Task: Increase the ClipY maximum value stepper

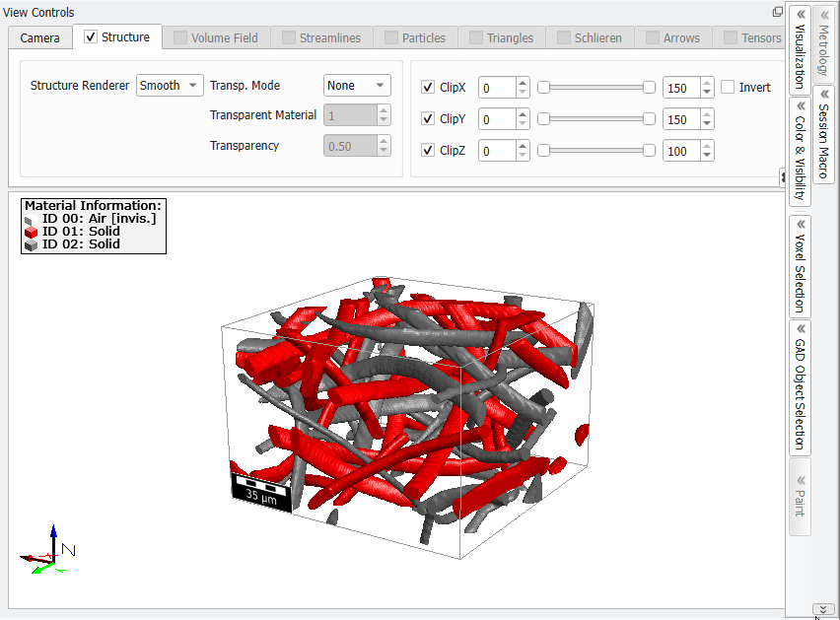Action: click(x=707, y=114)
